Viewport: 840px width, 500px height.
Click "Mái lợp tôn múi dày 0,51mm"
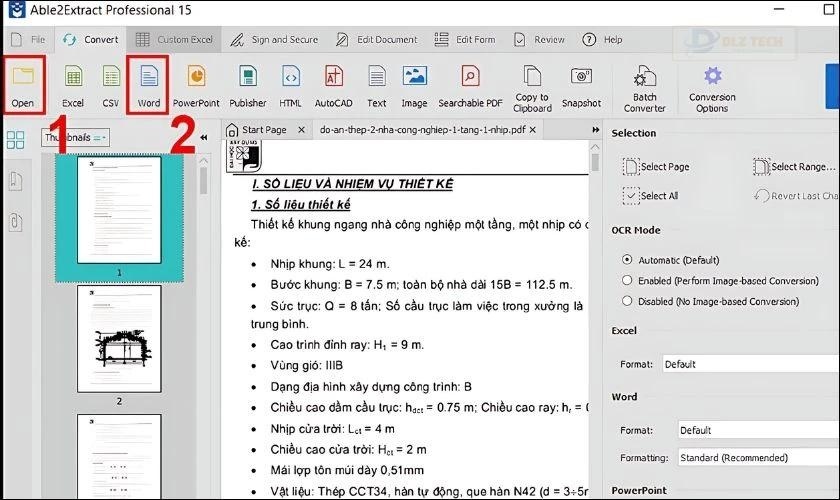(347, 470)
